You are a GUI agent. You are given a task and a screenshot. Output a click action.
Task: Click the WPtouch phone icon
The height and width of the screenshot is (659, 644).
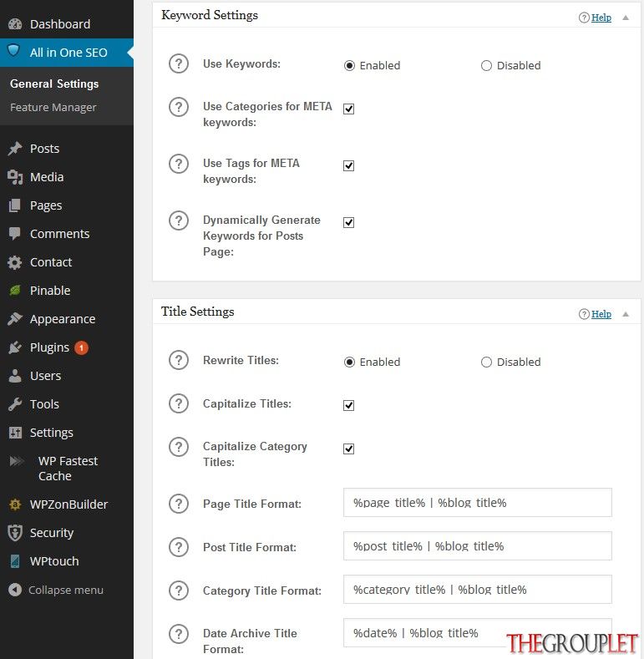[15, 561]
